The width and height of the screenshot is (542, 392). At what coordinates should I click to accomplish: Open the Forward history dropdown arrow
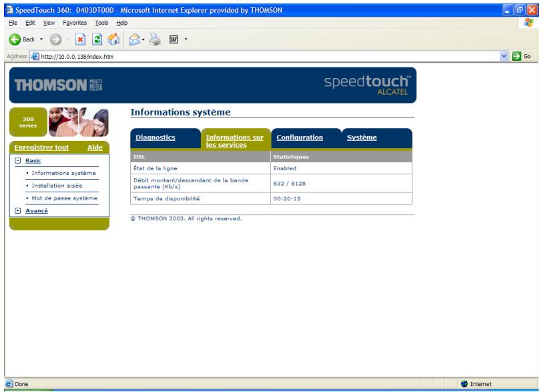[68, 39]
